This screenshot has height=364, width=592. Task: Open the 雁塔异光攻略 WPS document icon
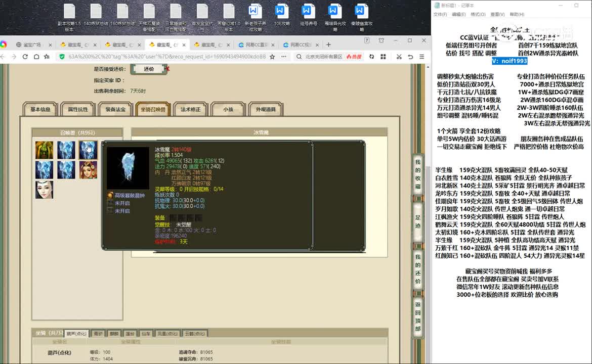pyautogui.click(x=335, y=17)
